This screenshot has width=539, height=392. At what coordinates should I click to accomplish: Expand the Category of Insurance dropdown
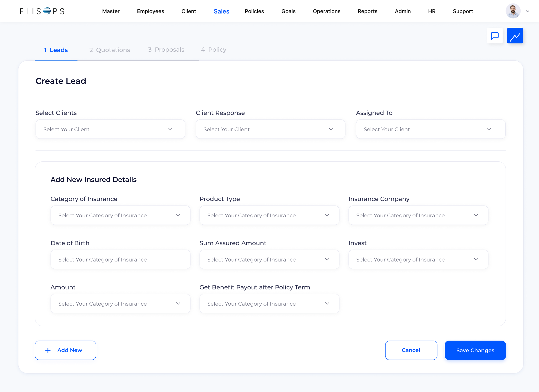(120, 215)
